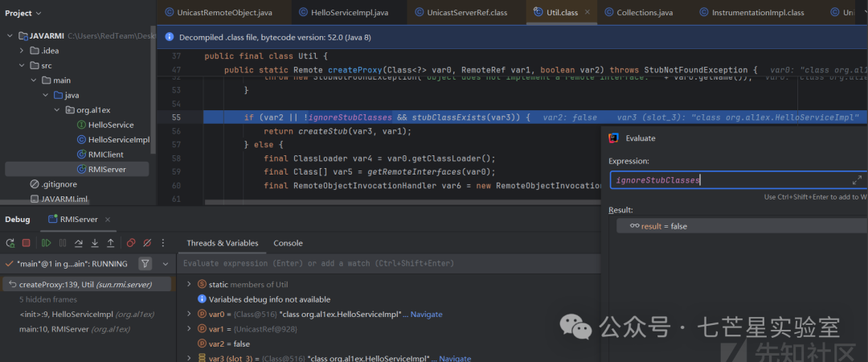Switch to HelloServiceImpl.java editor tab
The width and height of the screenshot is (868, 362).
click(x=343, y=12)
